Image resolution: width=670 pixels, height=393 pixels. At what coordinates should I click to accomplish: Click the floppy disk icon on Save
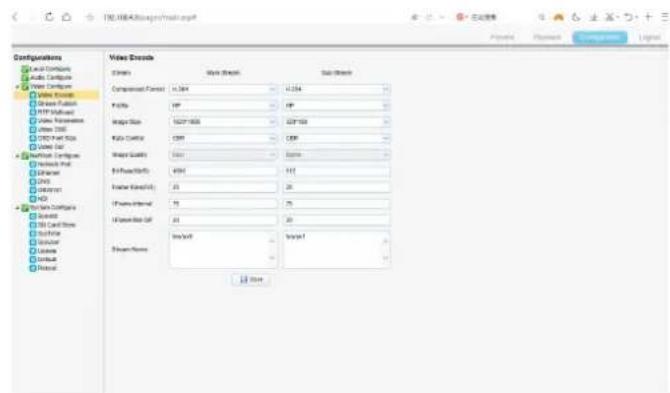tap(244, 279)
